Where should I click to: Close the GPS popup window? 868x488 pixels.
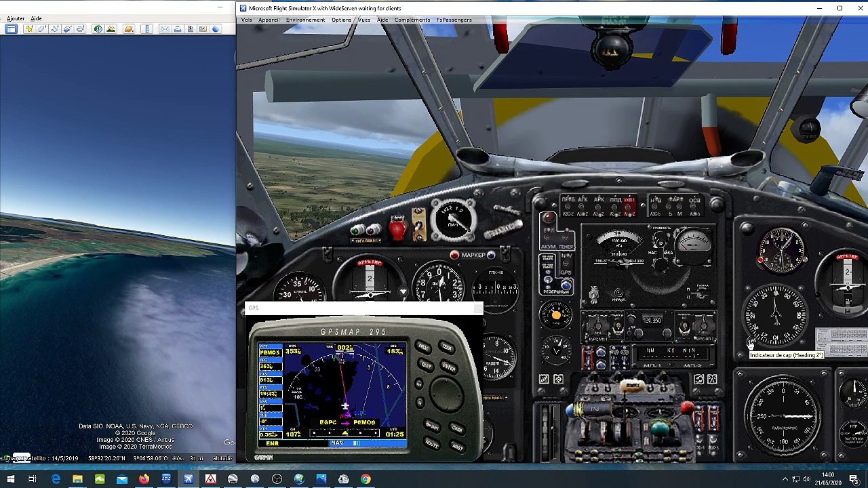(x=477, y=308)
